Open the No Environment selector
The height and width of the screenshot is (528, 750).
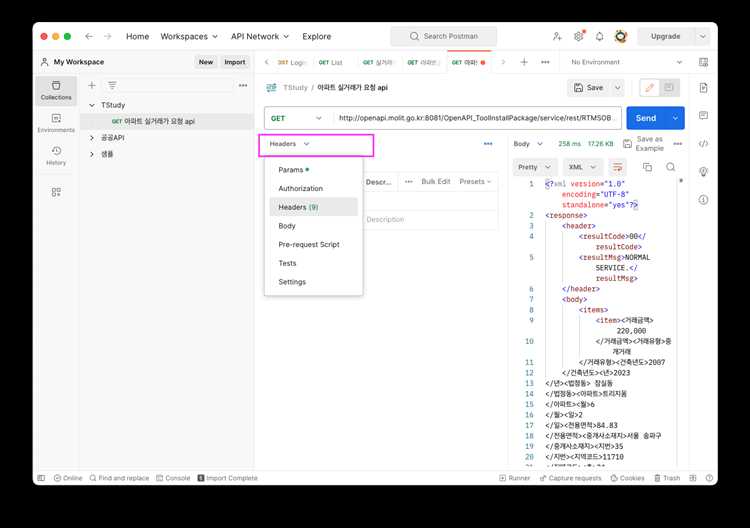tap(626, 62)
